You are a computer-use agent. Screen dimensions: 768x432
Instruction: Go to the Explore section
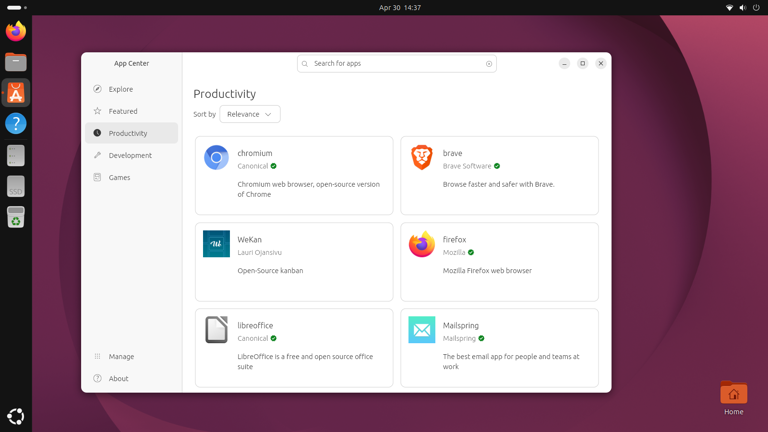(x=131, y=89)
